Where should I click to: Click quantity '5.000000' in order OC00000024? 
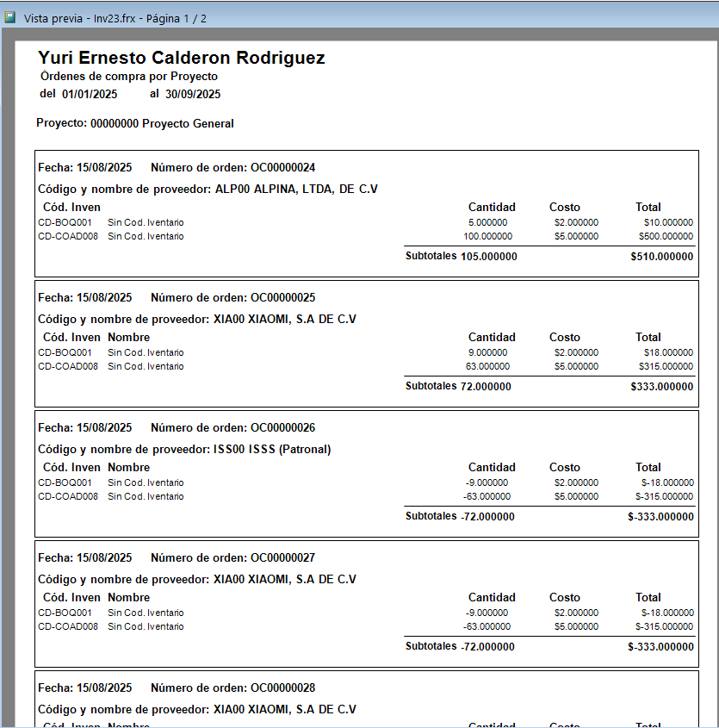(x=488, y=222)
